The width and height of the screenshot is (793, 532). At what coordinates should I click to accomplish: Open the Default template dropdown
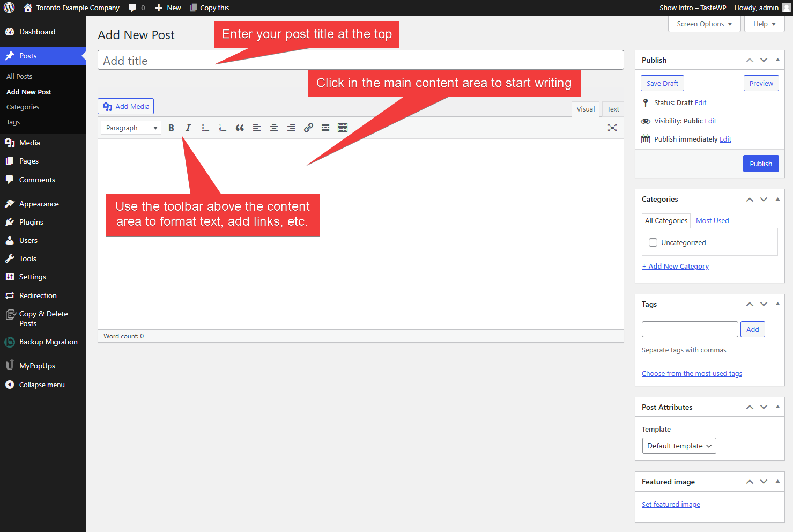[x=679, y=446]
